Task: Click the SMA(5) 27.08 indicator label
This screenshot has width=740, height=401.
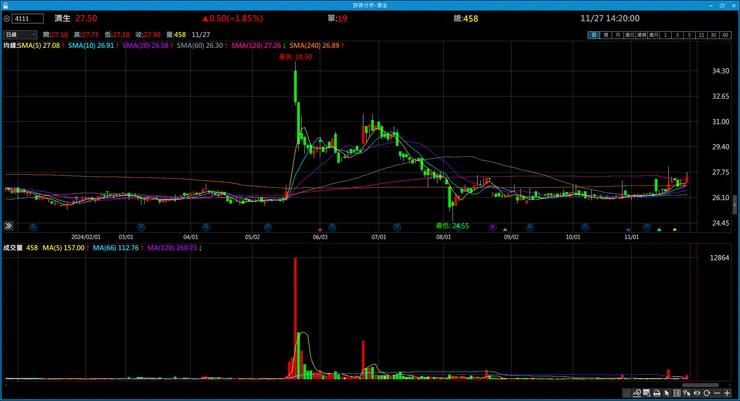Action: [41, 45]
